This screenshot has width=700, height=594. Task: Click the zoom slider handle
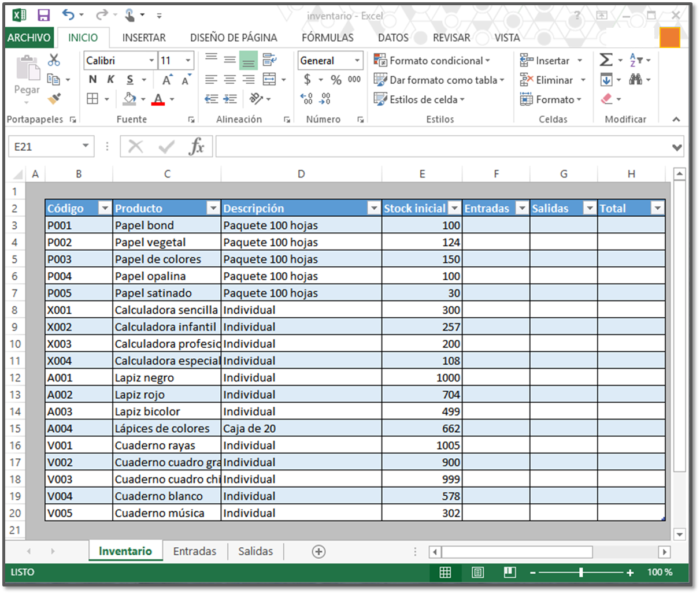(580, 572)
